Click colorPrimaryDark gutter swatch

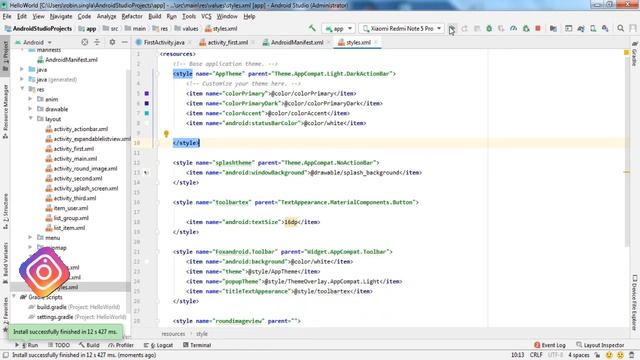tap(147, 103)
